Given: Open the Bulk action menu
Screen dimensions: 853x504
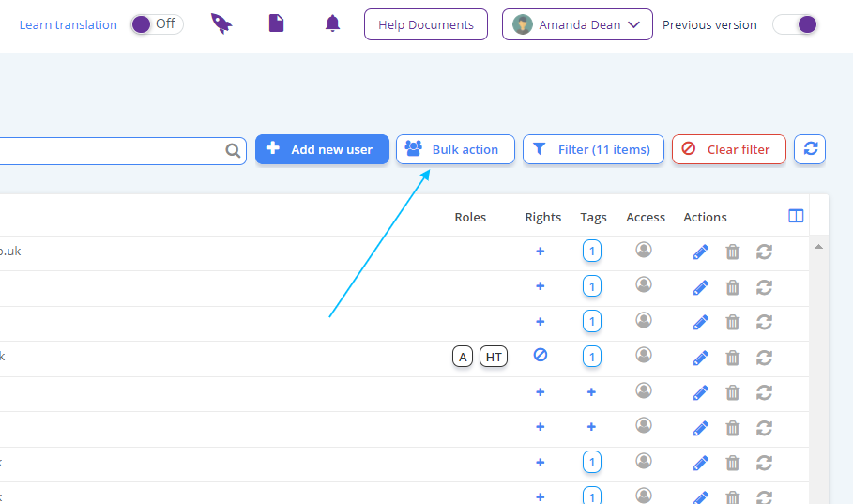Looking at the screenshot, I should 455,149.
